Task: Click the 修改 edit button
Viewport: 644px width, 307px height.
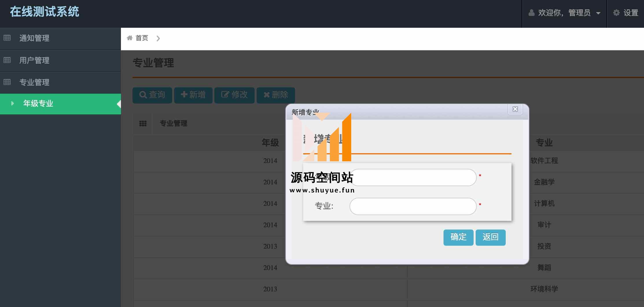Action: 234,95
